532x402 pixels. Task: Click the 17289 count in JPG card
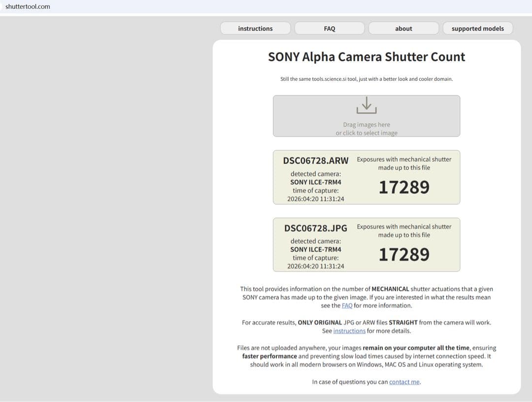404,254
